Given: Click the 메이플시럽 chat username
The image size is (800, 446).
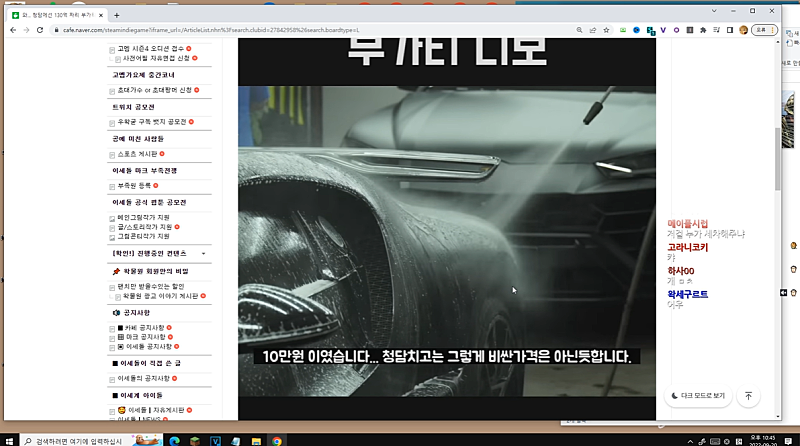Looking at the screenshot, I should click(x=688, y=223).
